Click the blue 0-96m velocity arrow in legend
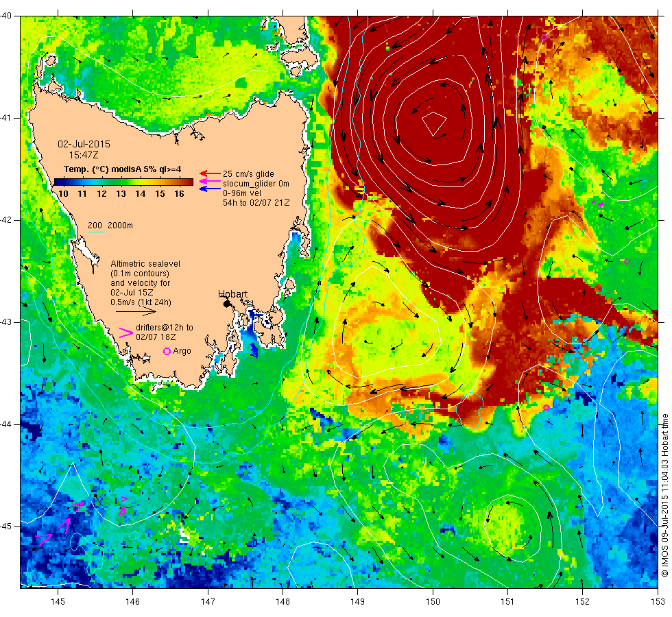 (210, 189)
